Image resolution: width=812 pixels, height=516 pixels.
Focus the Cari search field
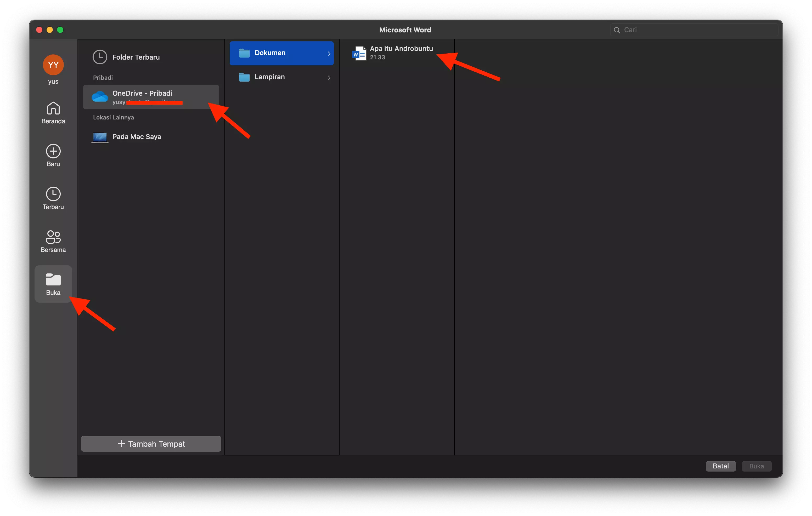695,30
